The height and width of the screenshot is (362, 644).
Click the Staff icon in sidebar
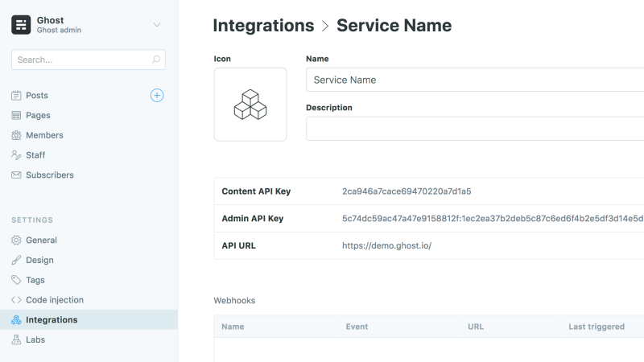tap(16, 155)
